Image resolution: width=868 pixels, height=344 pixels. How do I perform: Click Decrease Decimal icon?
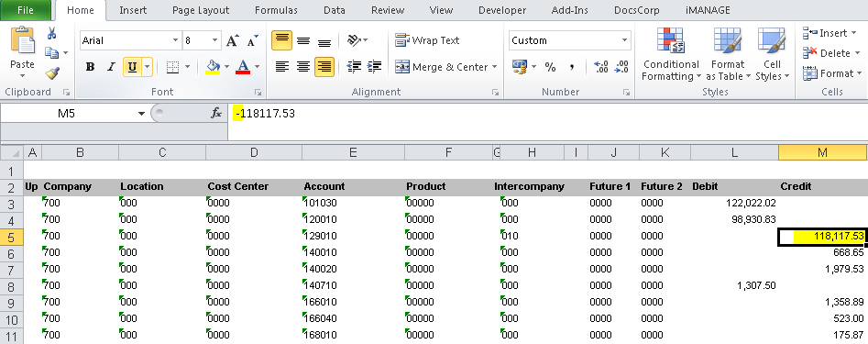621,67
